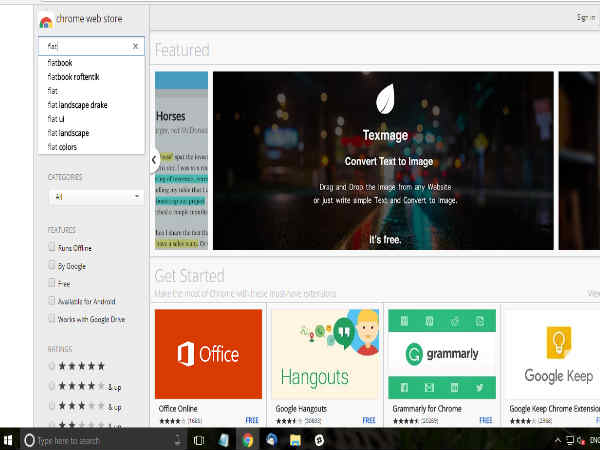
Task: Click the taskbar microphone icon
Action: [178, 440]
